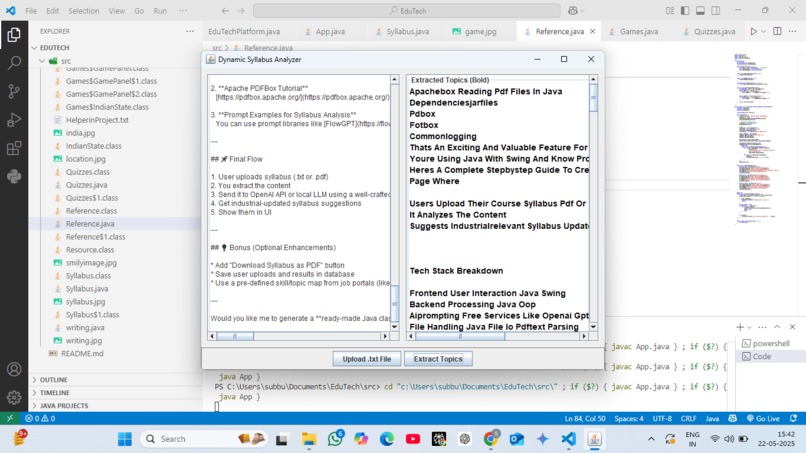Open the run button dropdown arrow
Image resolution: width=806 pixels, height=453 pixels.
coord(763,31)
